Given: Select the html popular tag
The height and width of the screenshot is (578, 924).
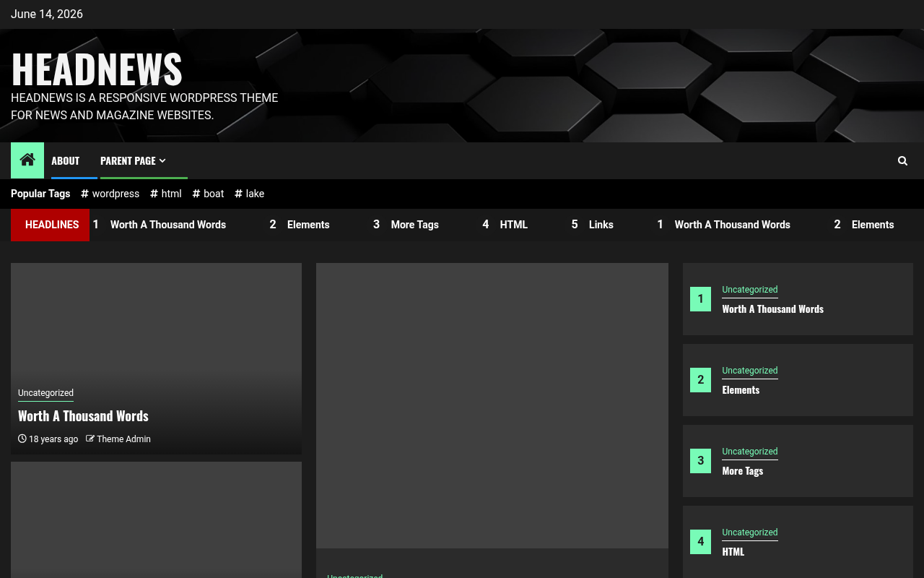Looking at the screenshot, I should (166, 194).
